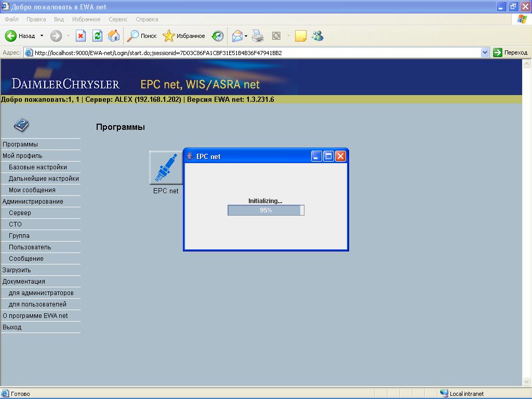
Task: Click the page scrollbar up arrow
Action: (x=527, y=63)
